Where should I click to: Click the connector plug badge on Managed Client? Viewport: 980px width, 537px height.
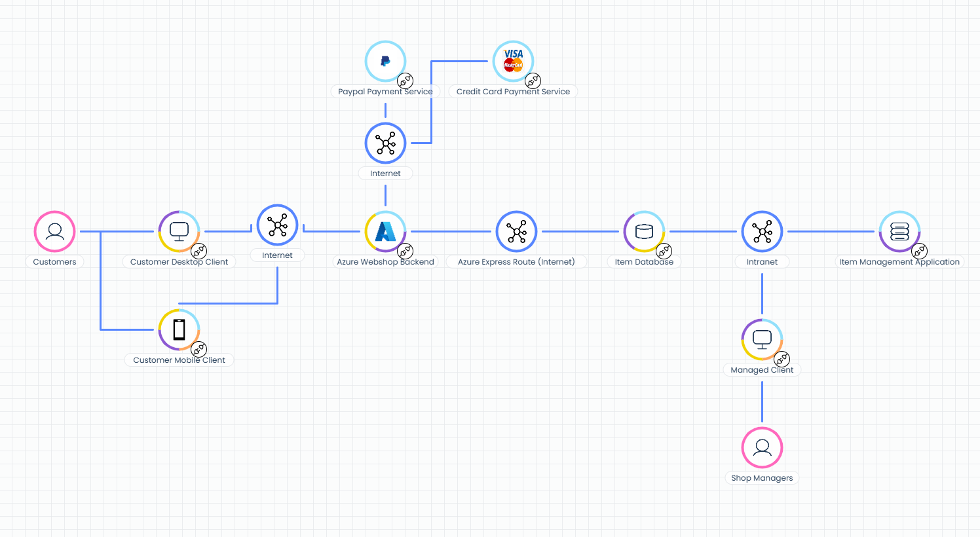point(782,359)
